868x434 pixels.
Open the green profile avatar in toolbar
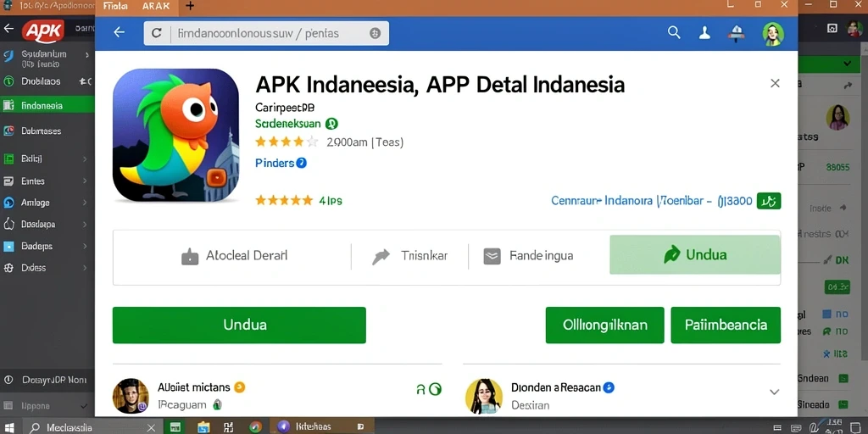click(x=773, y=34)
